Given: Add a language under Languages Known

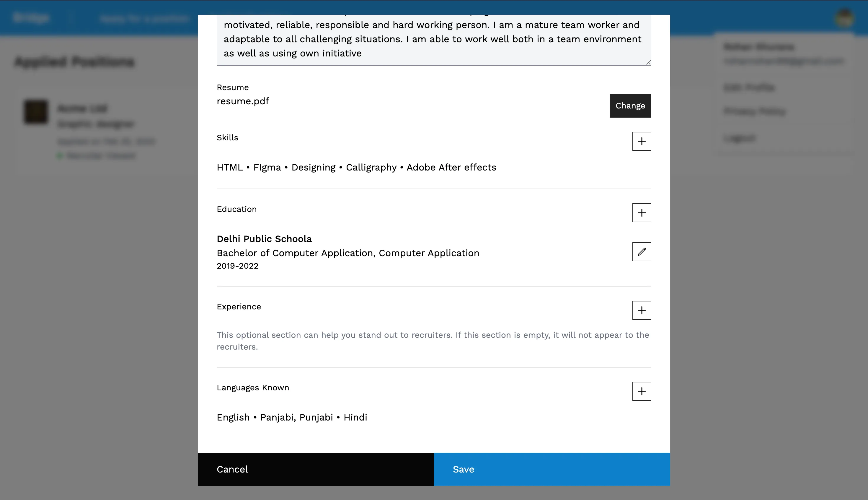Looking at the screenshot, I should point(641,391).
